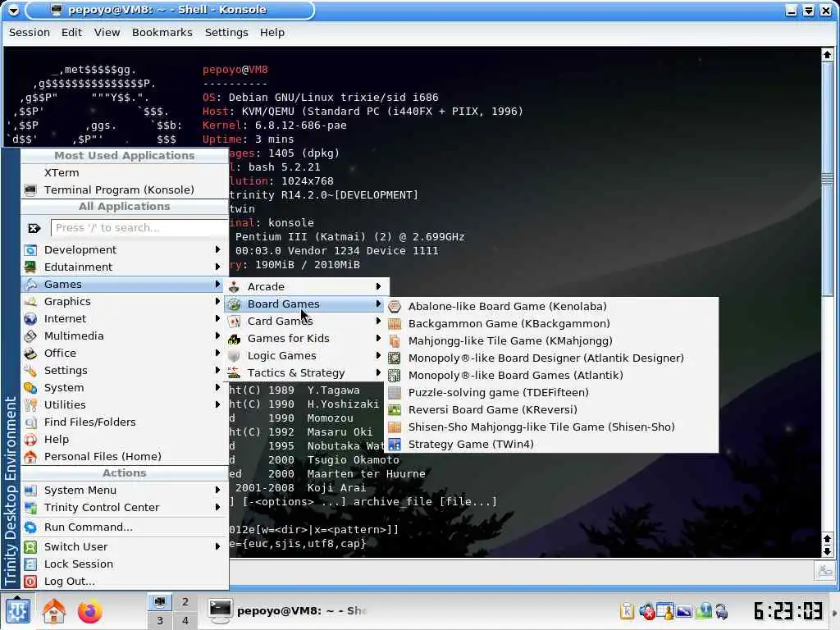Click the Shisen-Sho game icon

click(395, 427)
